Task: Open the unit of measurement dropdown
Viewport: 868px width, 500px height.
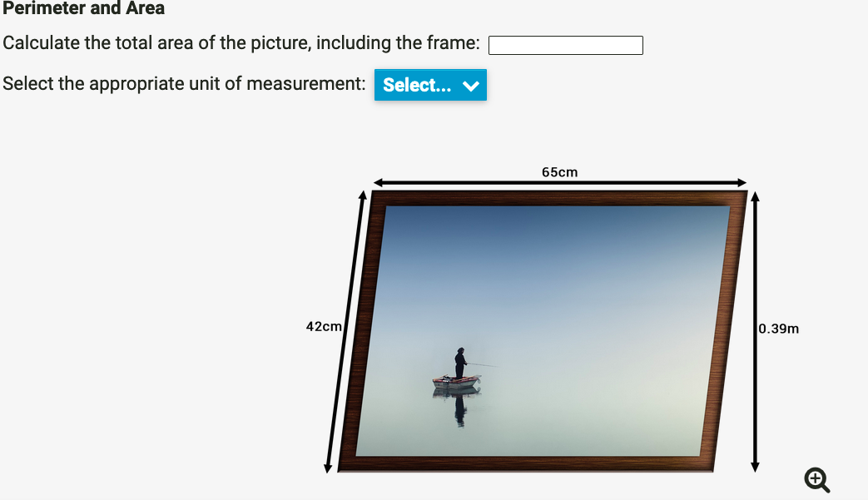Action: coord(430,85)
